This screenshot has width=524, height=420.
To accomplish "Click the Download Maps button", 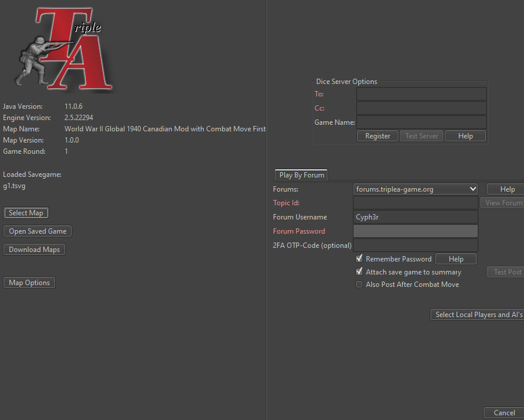I will [x=34, y=250].
